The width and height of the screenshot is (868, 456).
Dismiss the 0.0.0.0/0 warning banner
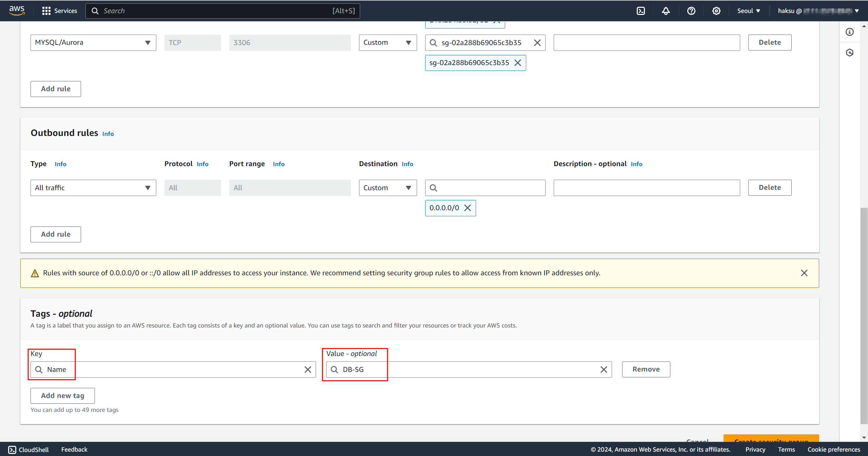(x=804, y=273)
